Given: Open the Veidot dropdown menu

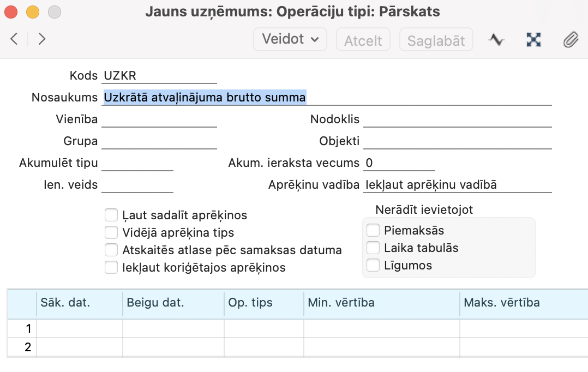Looking at the screenshot, I should click(290, 39).
